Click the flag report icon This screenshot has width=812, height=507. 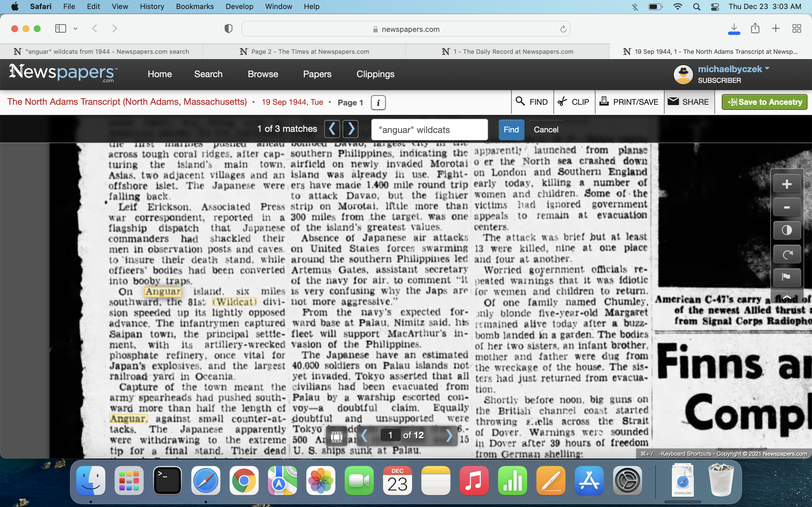point(787,277)
